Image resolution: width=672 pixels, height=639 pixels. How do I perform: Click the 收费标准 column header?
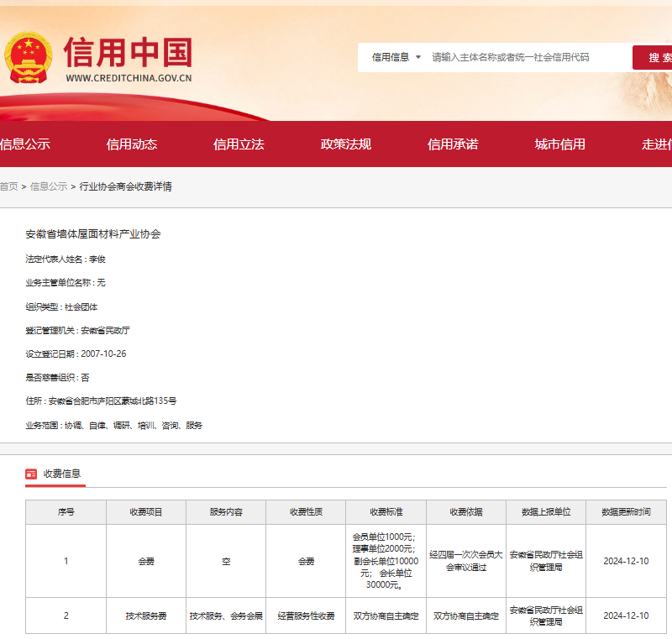386,512
